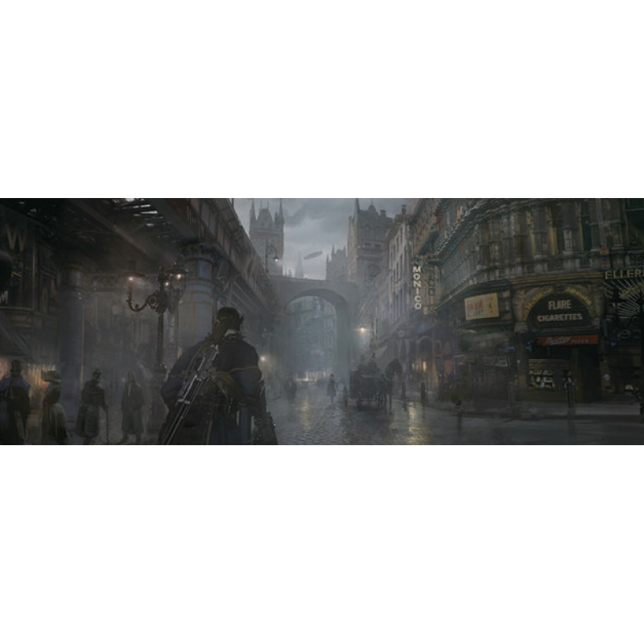Click the horse-drawn carriage on street
This screenshot has width=644, height=644.
coord(371,383)
